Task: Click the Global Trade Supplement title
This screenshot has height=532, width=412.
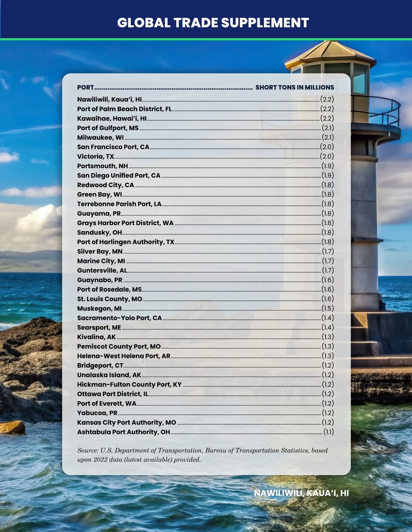Action: [213, 23]
